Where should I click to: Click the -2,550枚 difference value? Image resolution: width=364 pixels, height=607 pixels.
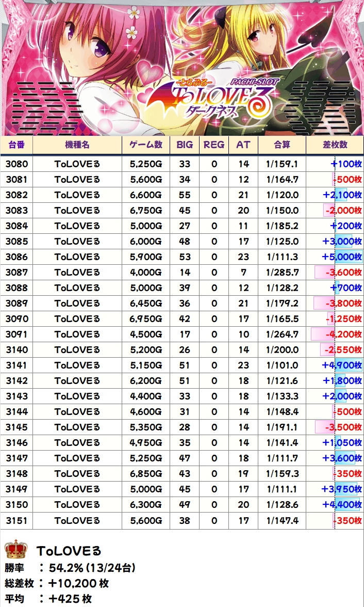coord(343,350)
